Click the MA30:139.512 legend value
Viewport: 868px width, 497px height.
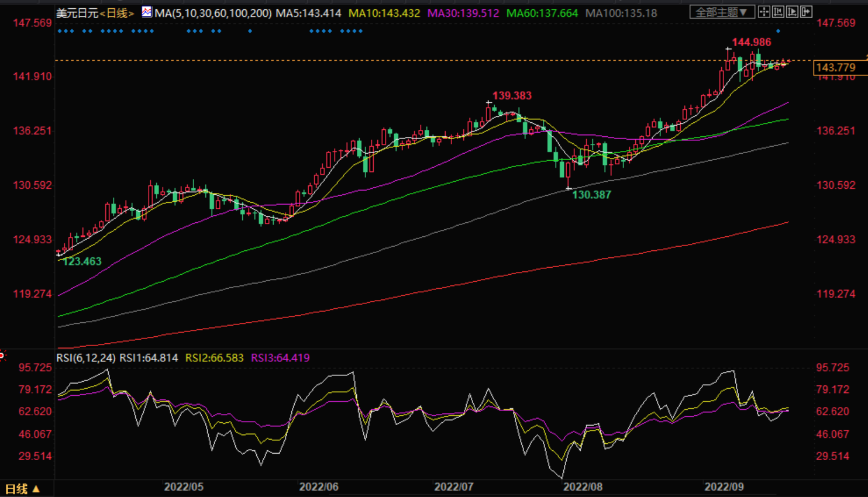coord(463,13)
